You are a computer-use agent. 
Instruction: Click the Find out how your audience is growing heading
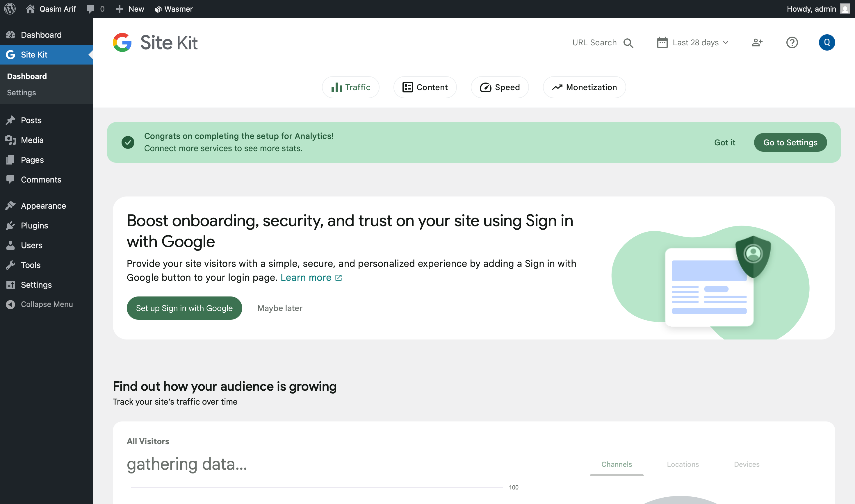point(225,387)
